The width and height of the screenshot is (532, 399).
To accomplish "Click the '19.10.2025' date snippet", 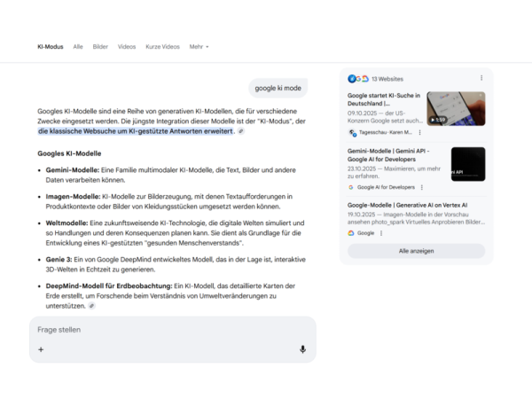I will 362,215.
